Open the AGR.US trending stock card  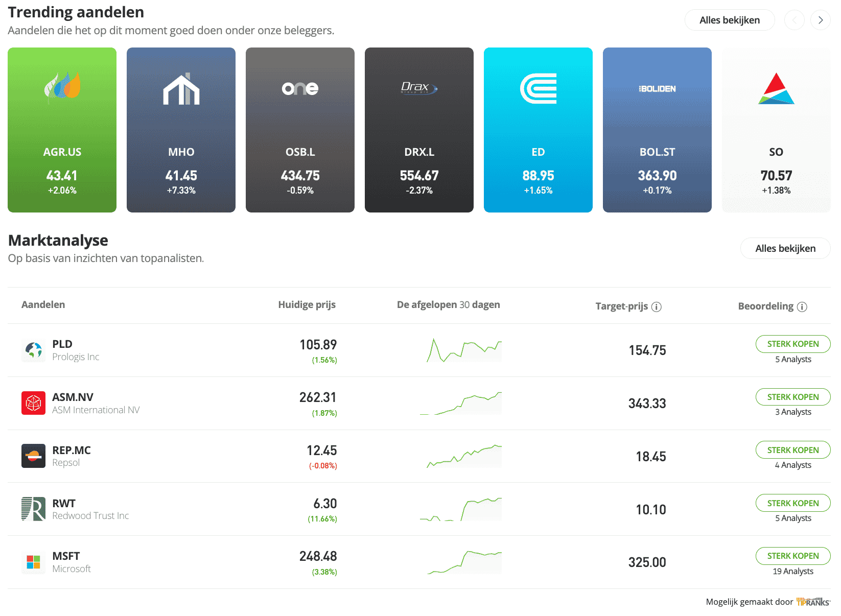(62, 130)
